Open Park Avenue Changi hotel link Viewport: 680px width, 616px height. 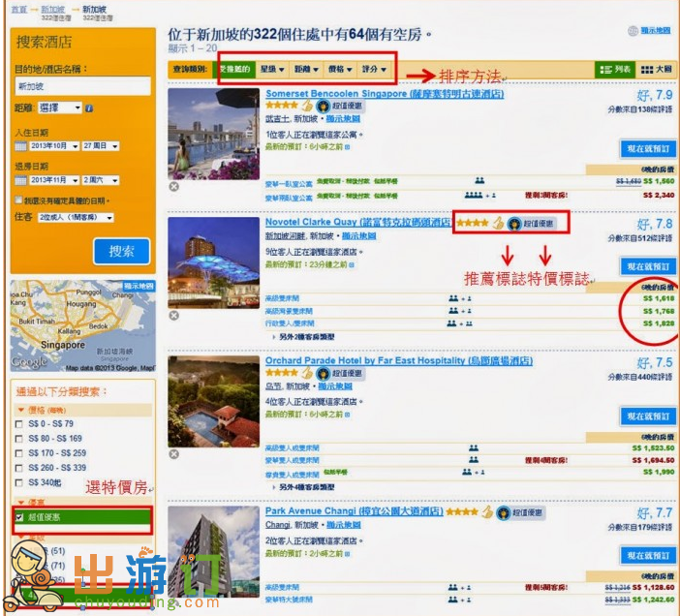pos(355,511)
